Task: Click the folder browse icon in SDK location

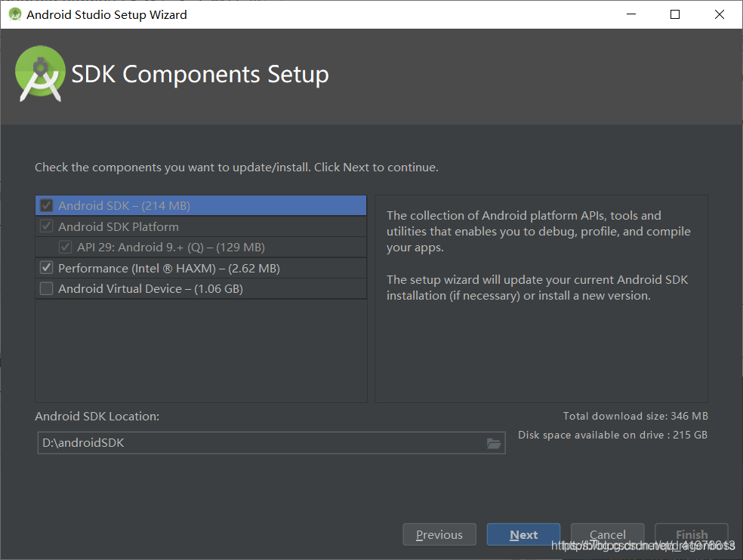Action: [494, 443]
